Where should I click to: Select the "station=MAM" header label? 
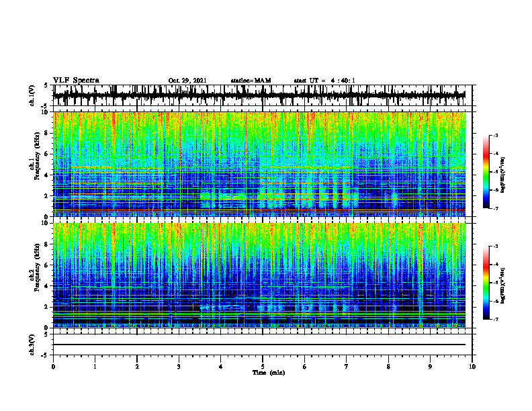coord(251,81)
